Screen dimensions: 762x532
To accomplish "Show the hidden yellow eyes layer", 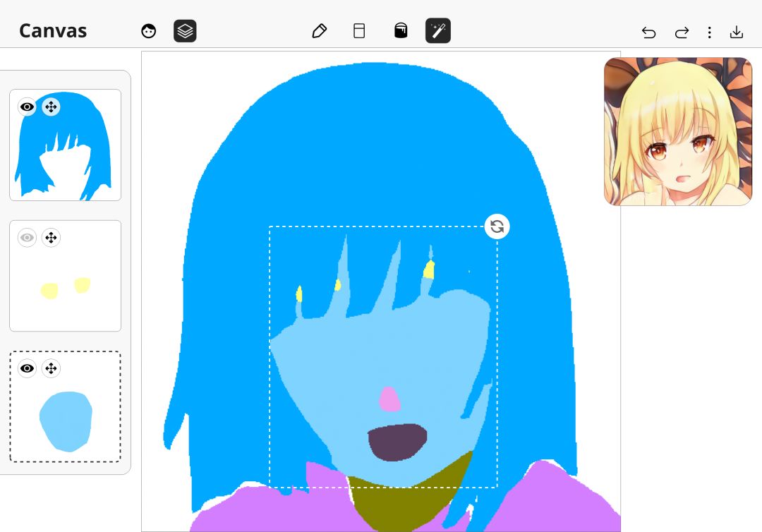I will tap(27, 238).
